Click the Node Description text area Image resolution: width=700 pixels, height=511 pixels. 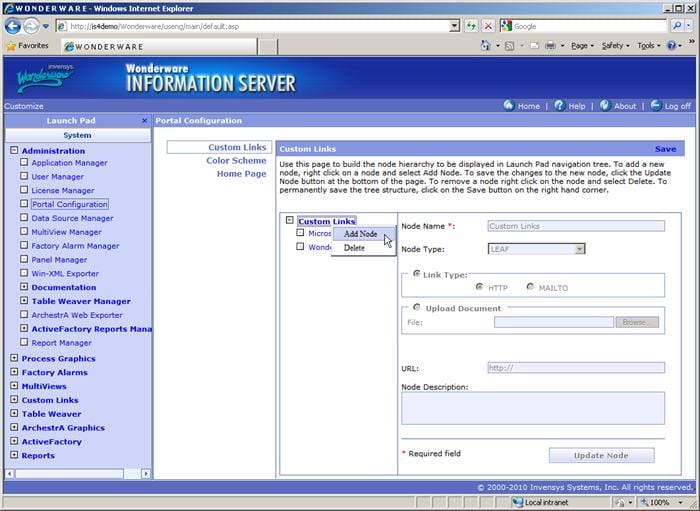pos(533,408)
